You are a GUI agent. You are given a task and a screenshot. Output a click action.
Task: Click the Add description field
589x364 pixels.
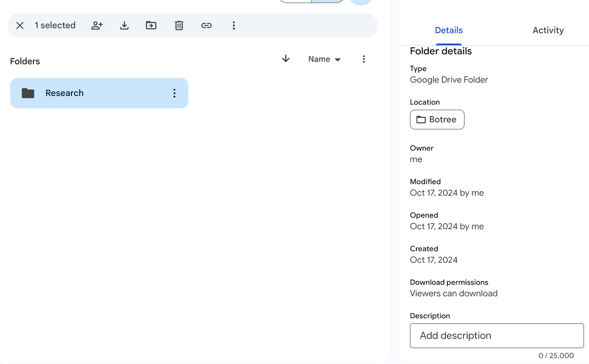click(x=496, y=335)
